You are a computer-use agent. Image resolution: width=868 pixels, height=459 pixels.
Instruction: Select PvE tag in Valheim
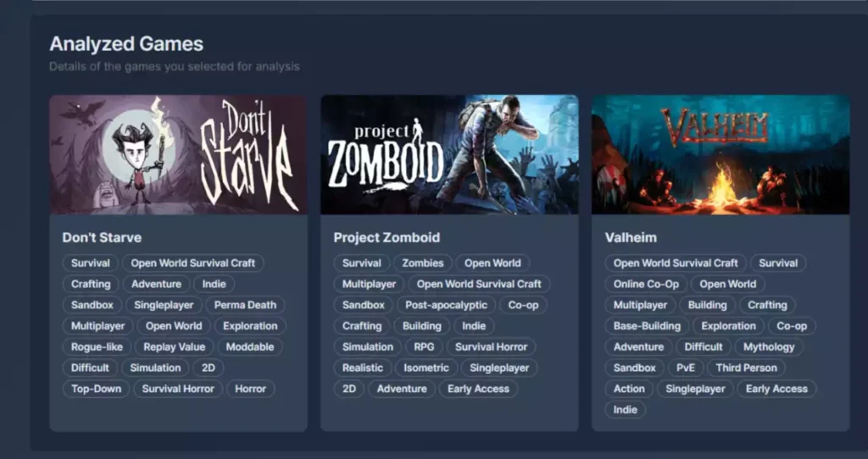click(x=685, y=368)
